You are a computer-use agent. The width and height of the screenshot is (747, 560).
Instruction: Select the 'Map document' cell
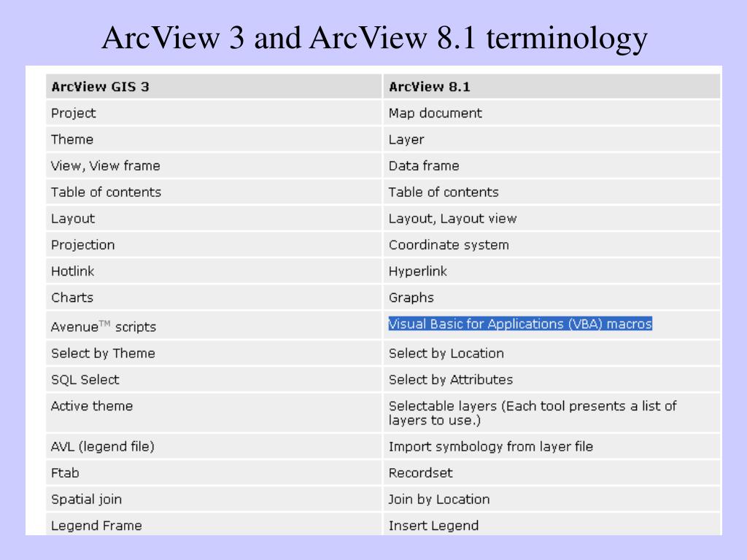[x=551, y=113]
